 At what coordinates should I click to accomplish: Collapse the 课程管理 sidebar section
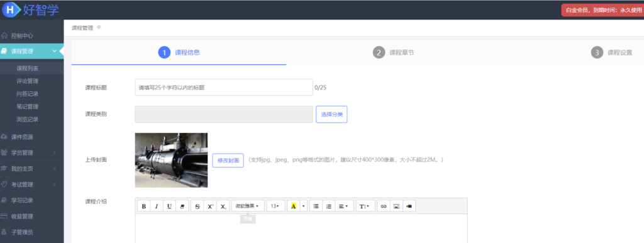(x=31, y=52)
